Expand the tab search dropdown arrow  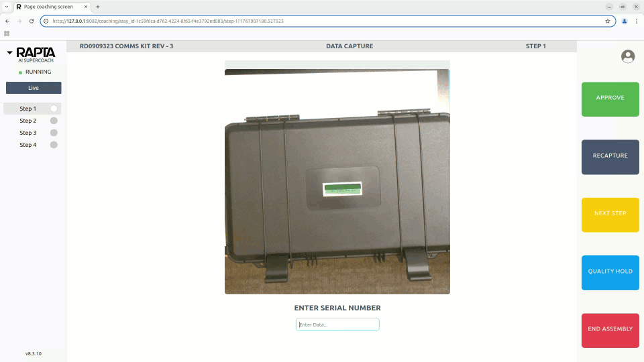6,6
